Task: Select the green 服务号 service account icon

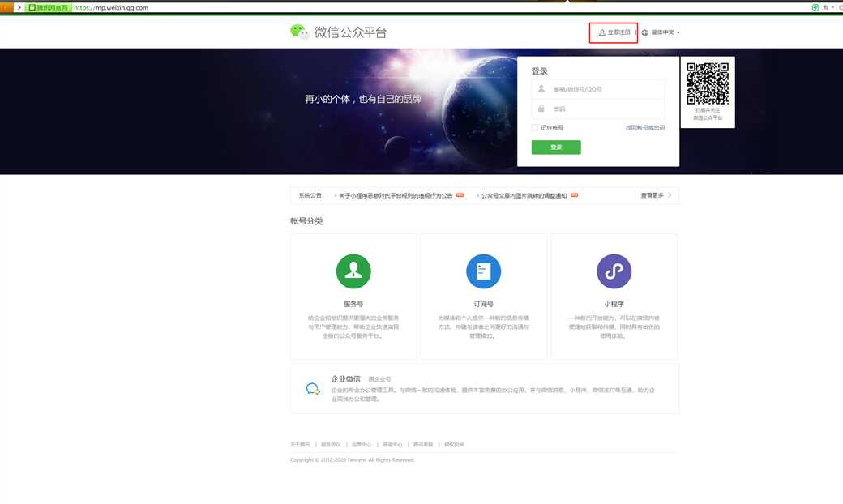Action: click(x=353, y=271)
